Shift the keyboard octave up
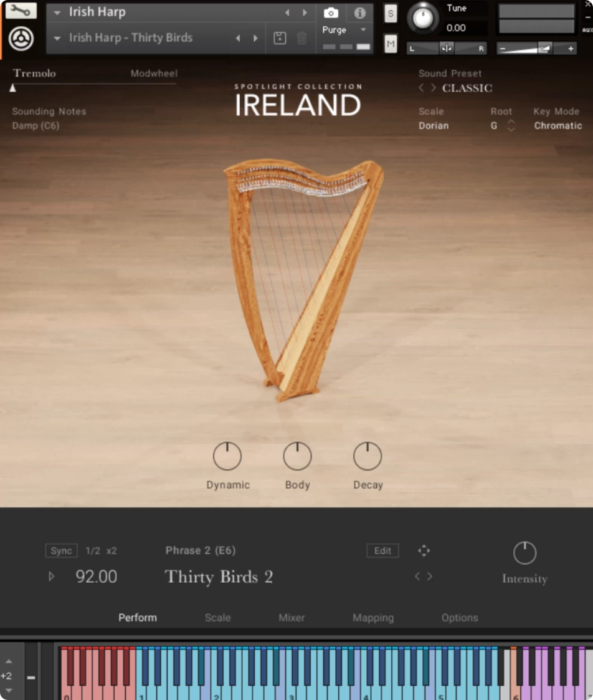The image size is (593, 700). pyautogui.click(x=9, y=661)
